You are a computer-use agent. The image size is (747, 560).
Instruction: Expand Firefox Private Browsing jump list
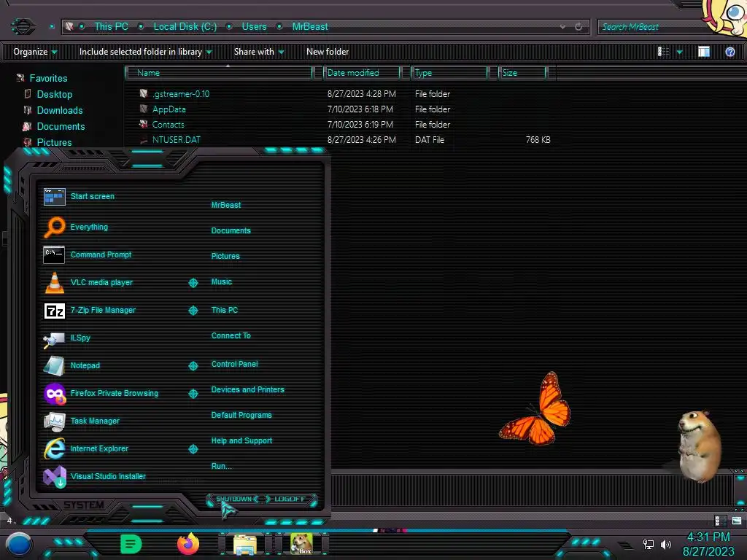point(193,393)
